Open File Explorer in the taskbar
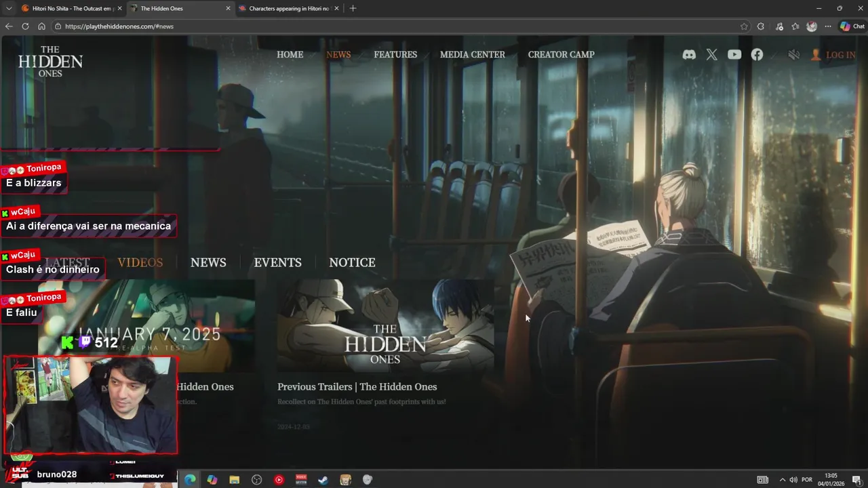Viewport: 868px width, 488px height. pos(235,480)
